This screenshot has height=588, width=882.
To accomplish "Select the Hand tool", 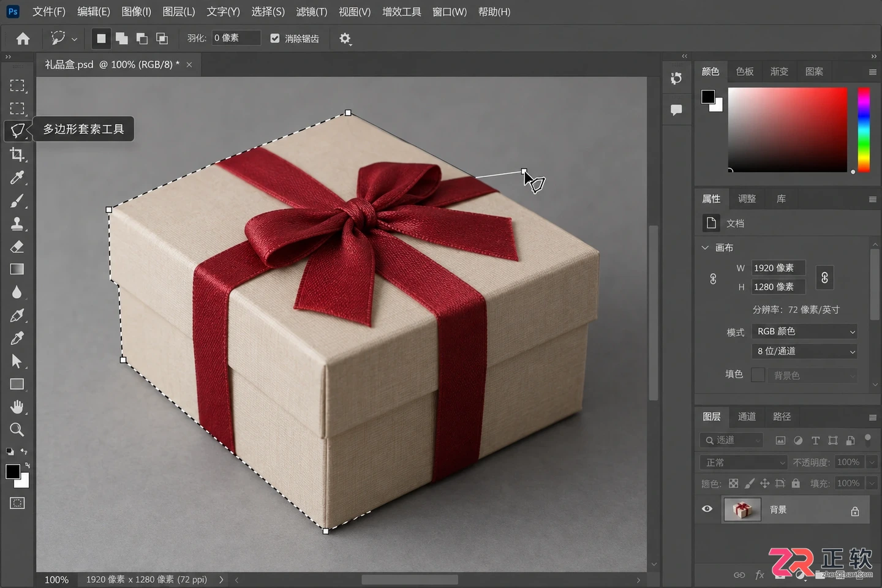I will point(17,407).
